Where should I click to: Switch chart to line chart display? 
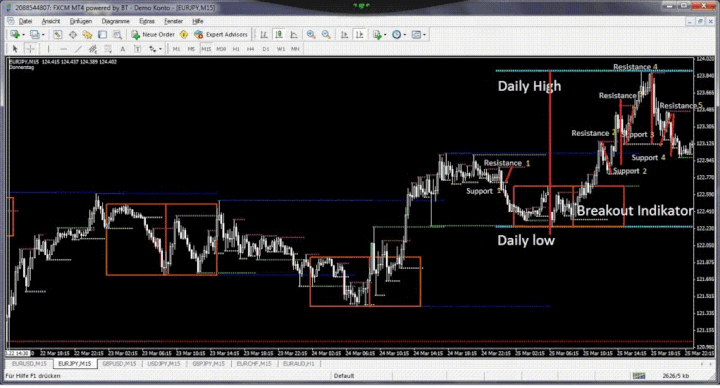click(294, 34)
